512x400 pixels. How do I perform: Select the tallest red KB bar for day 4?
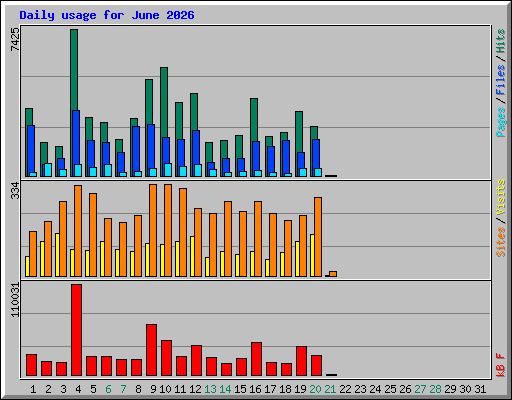tap(76, 330)
